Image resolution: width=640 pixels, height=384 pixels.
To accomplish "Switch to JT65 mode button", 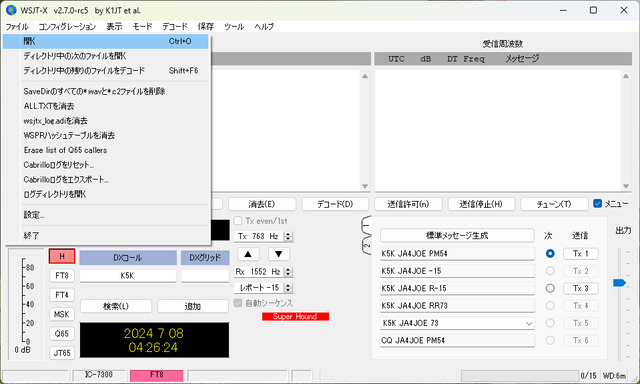I will pos(62,353).
